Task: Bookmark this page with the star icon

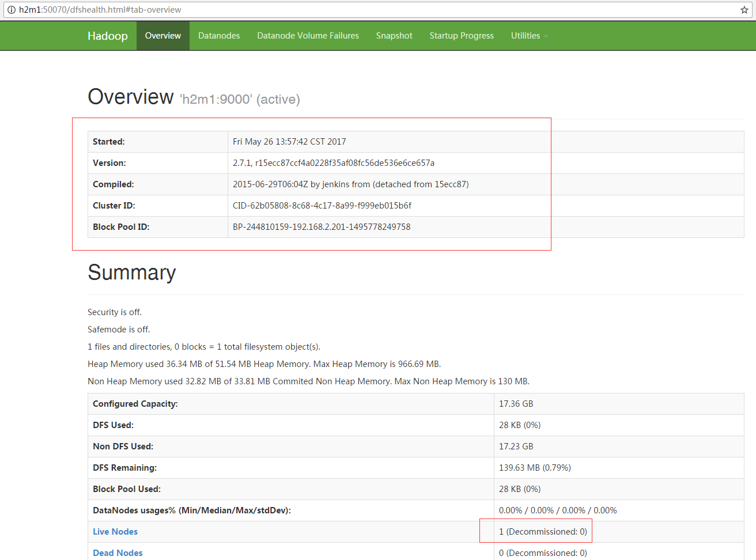Action: pos(744,10)
